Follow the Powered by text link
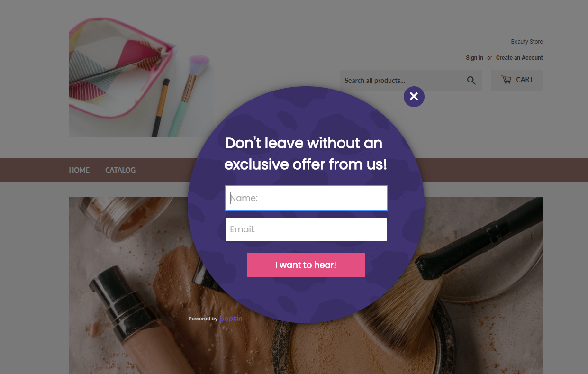This screenshot has width=588, height=374. tap(203, 319)
